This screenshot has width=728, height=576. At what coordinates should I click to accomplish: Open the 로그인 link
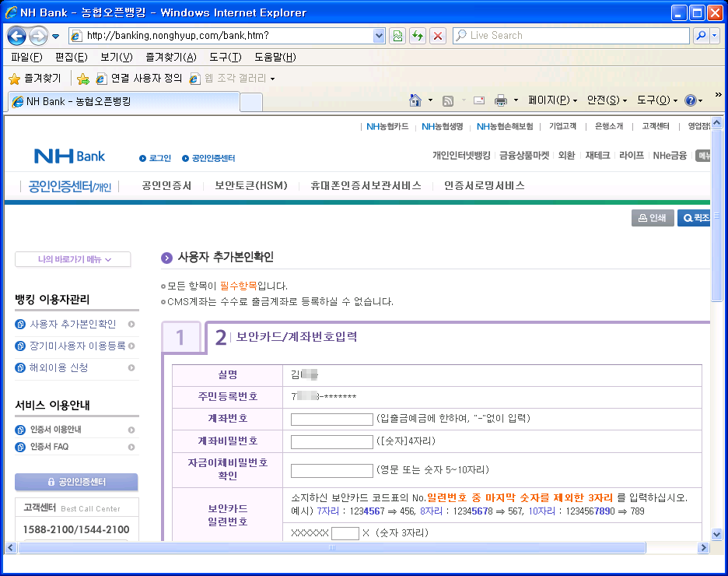(156, 159)
